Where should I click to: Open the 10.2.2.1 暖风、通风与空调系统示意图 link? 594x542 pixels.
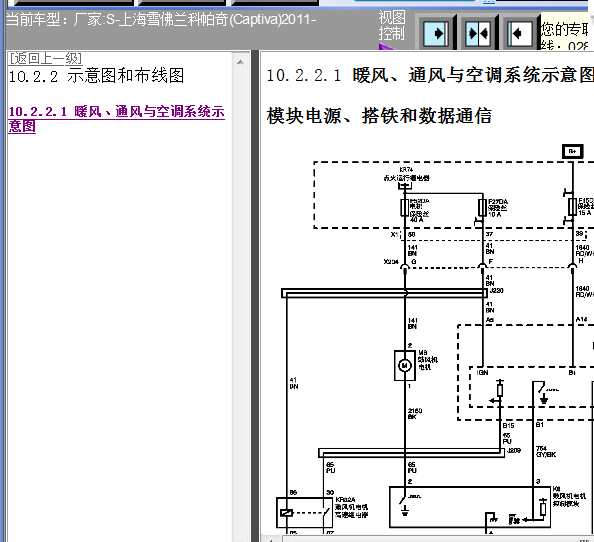pyautogui.click(x=117, y=119)
